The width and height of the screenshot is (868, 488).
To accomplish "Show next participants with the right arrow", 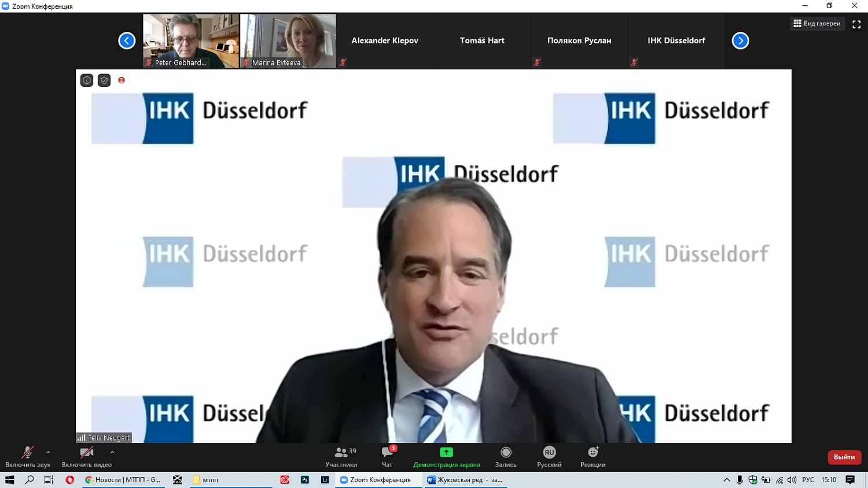I will coord(740,40).
